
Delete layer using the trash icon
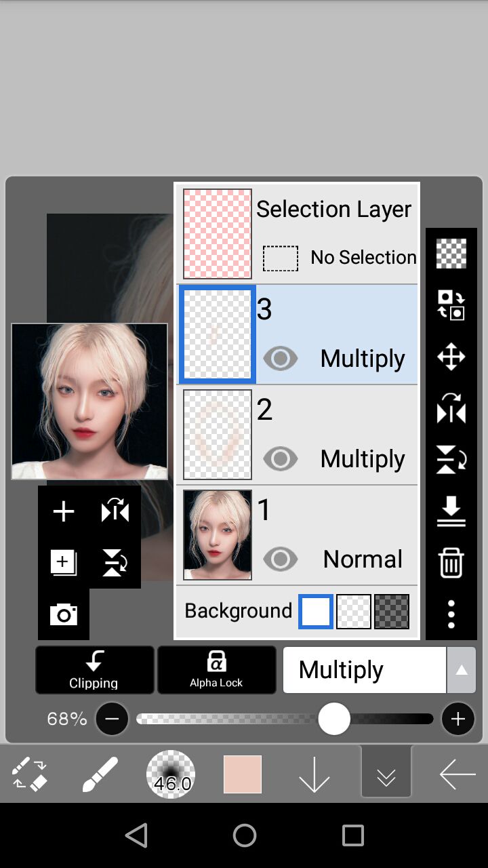coord(451,563)
